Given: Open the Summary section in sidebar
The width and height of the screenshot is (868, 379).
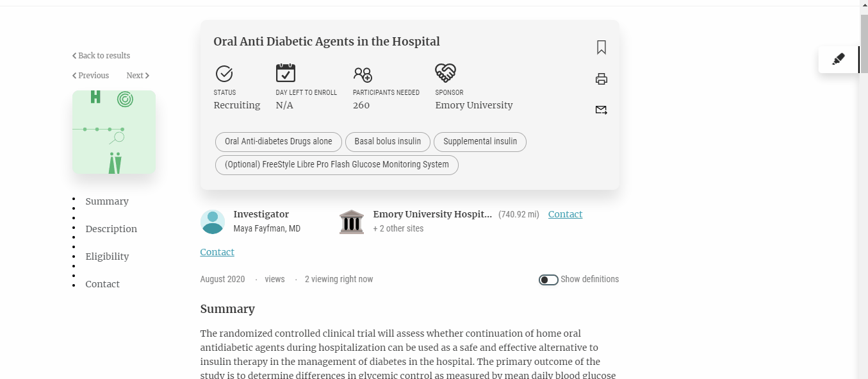Looking at the screenshot, I should point(107,201).
